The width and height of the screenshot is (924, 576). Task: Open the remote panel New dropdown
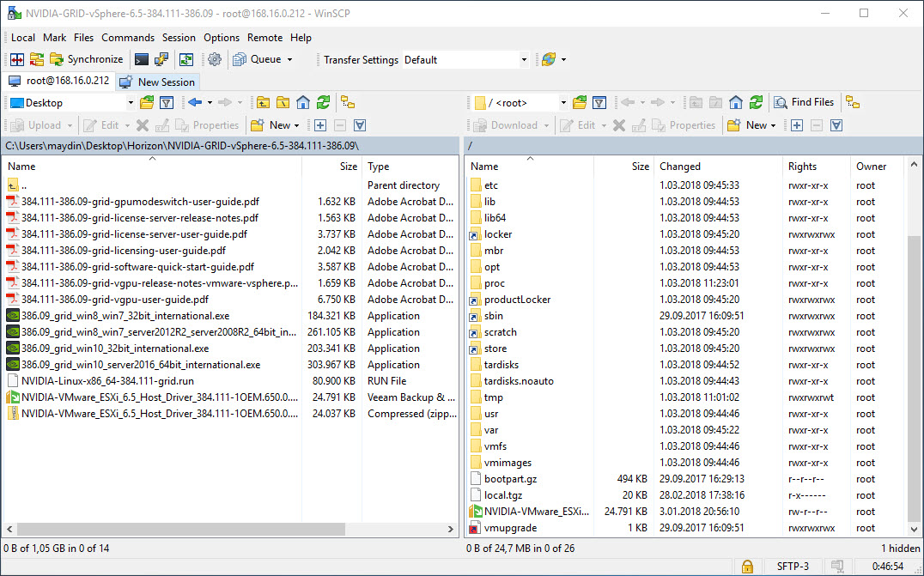752,125
